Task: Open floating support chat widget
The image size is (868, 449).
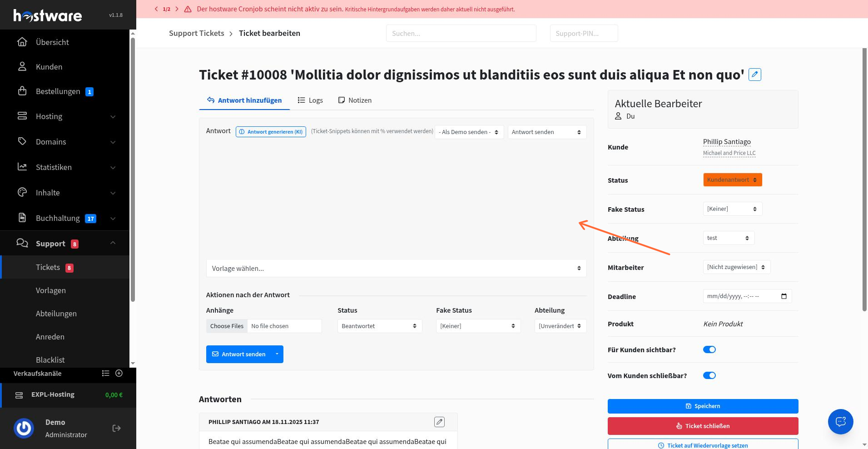Action: tap(840, 421)
